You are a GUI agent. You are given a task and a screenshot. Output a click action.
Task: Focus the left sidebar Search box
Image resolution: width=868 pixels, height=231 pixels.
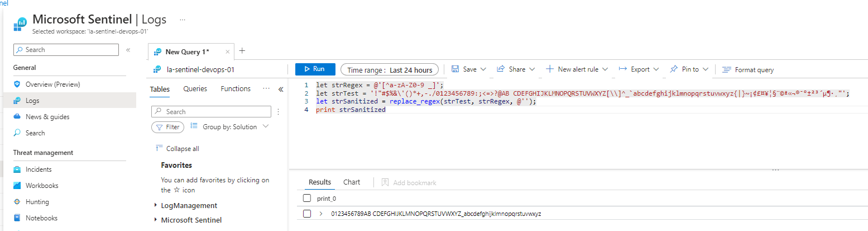[66, 50]
